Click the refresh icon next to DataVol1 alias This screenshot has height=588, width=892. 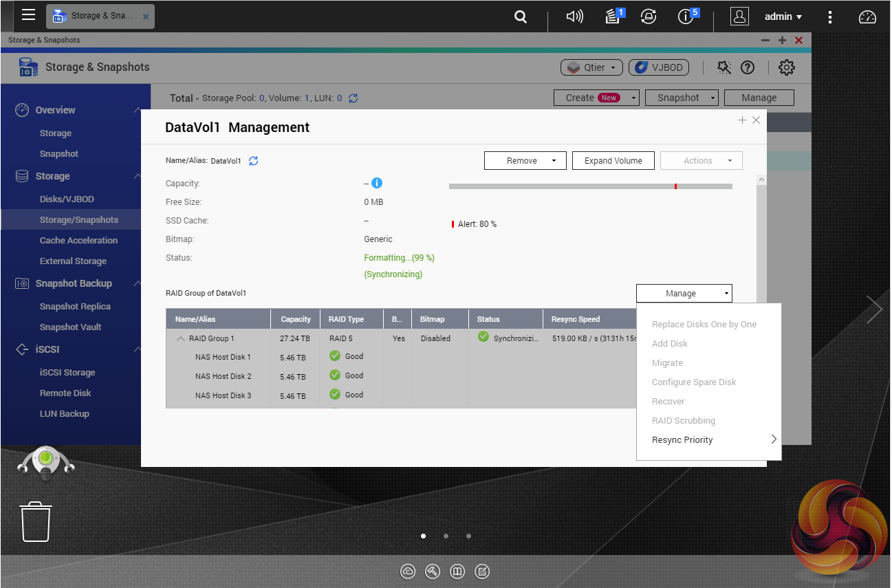click(x=253, y=161)
